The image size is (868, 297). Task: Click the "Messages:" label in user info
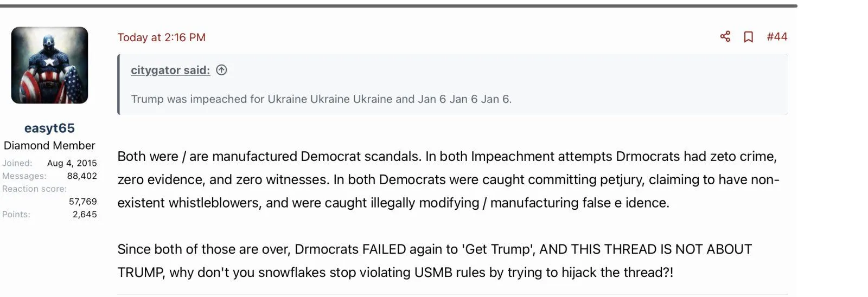24,176
